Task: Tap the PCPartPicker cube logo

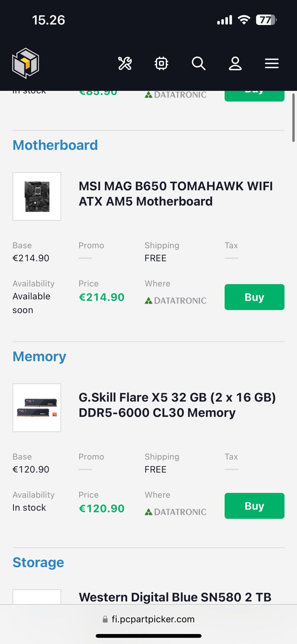Action: [25, 63]
